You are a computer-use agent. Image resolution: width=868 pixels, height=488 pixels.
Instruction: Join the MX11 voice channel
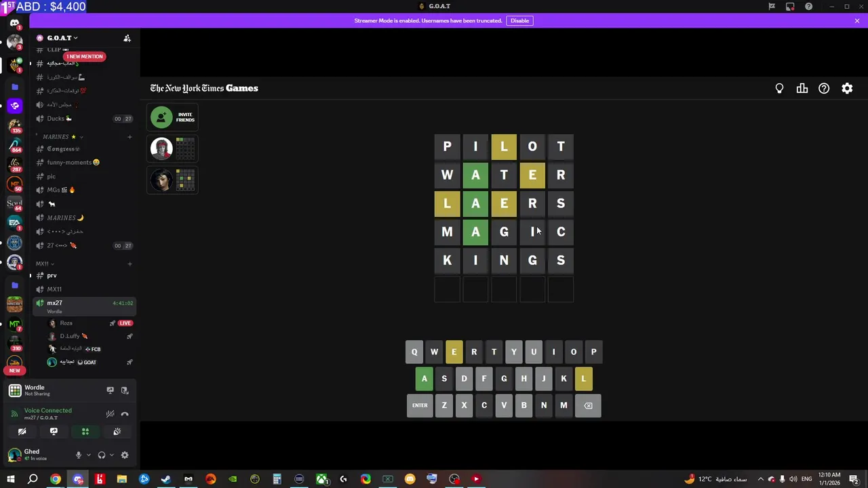click(85, 289)
